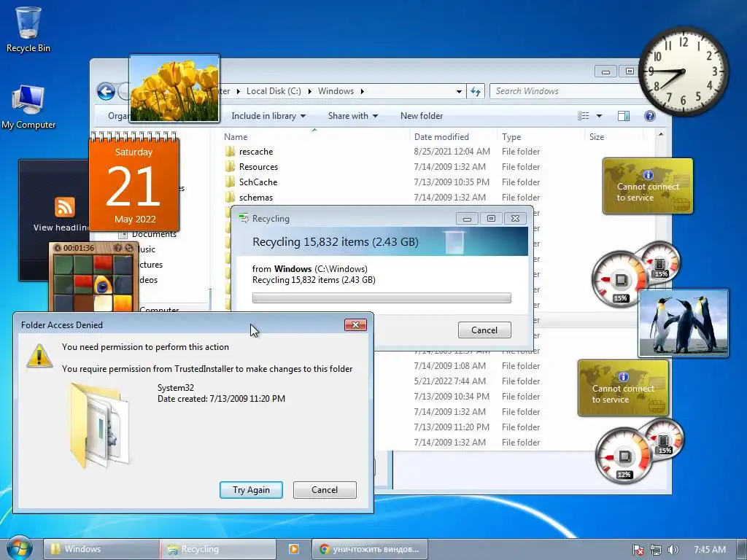The width and height of the screenshot is (747, 560).
Task: Click the calendar gadget showing Saturday 21
Action: click(134, 183)
